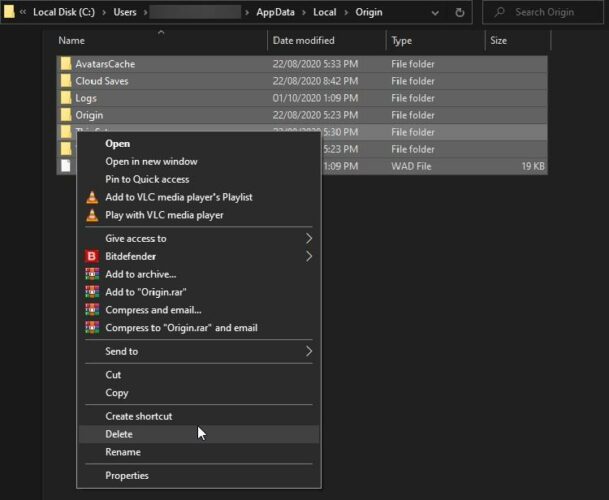Click the AvatarsCache folder icon
This screenshot has width=609, height=500.
tap(66, 64)
